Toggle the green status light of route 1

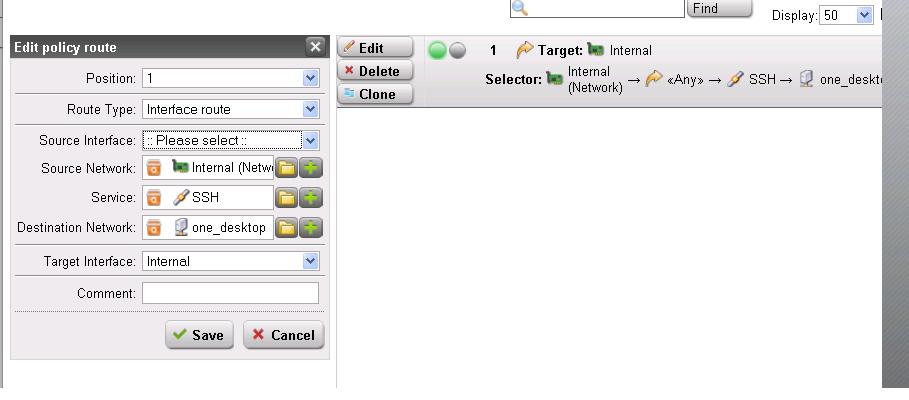(437, 50)
